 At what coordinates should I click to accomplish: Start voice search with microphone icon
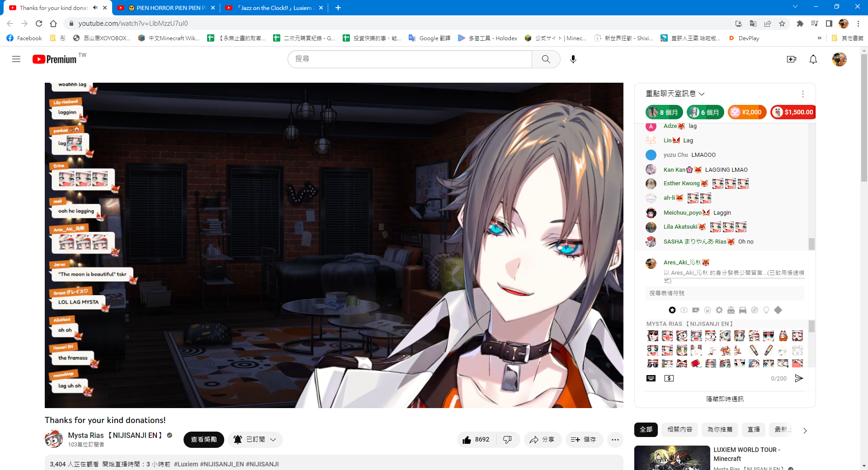pyautogui.click(x=573, y=59)
